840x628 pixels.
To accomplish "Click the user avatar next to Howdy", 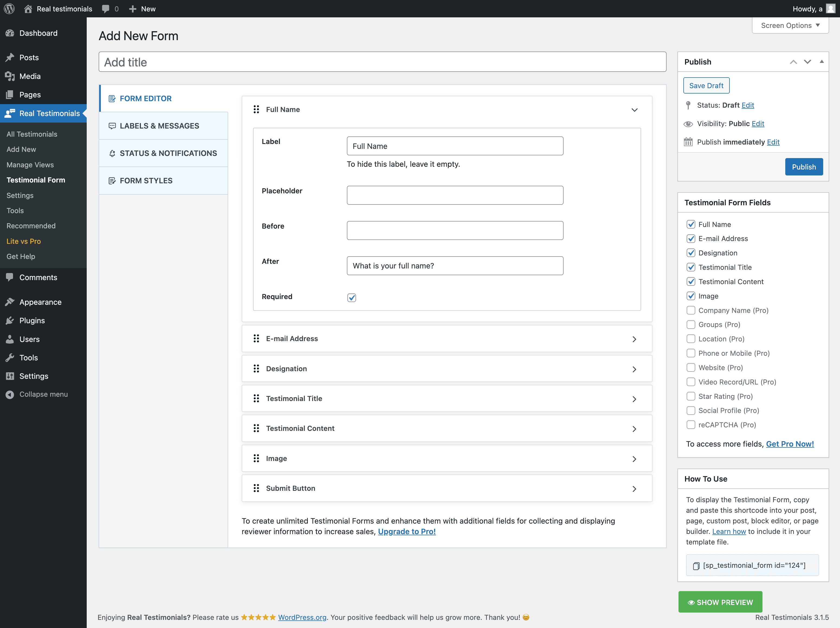I will coord(831,9).
